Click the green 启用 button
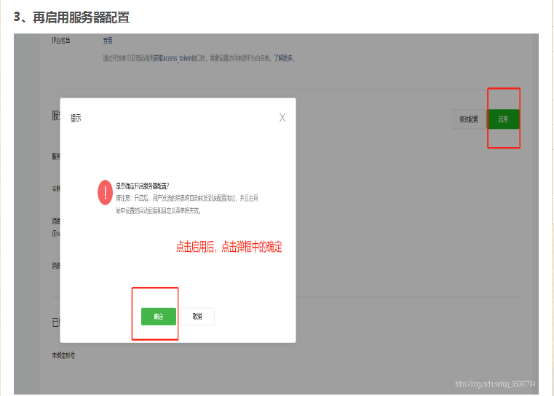The image size is (554, 396). coord(503,119)
